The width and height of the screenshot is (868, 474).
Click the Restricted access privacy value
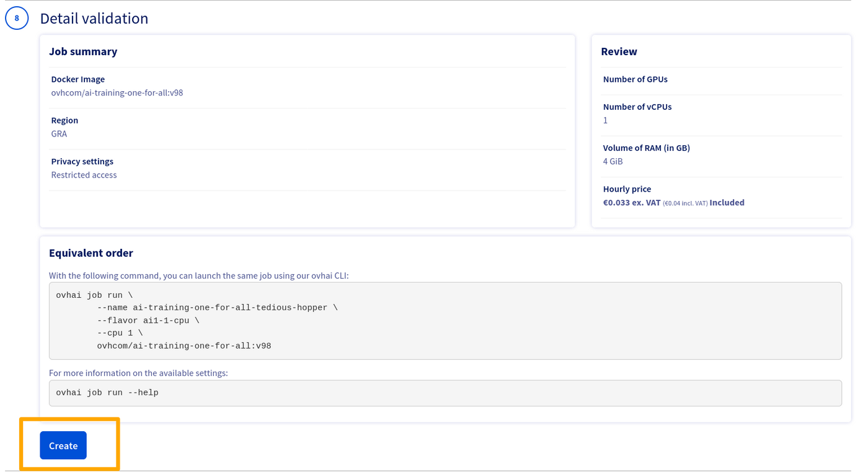(84, 175)
